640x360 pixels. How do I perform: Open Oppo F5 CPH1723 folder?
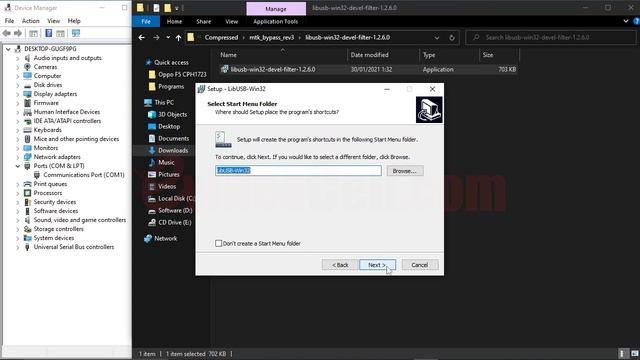[182, 74]
